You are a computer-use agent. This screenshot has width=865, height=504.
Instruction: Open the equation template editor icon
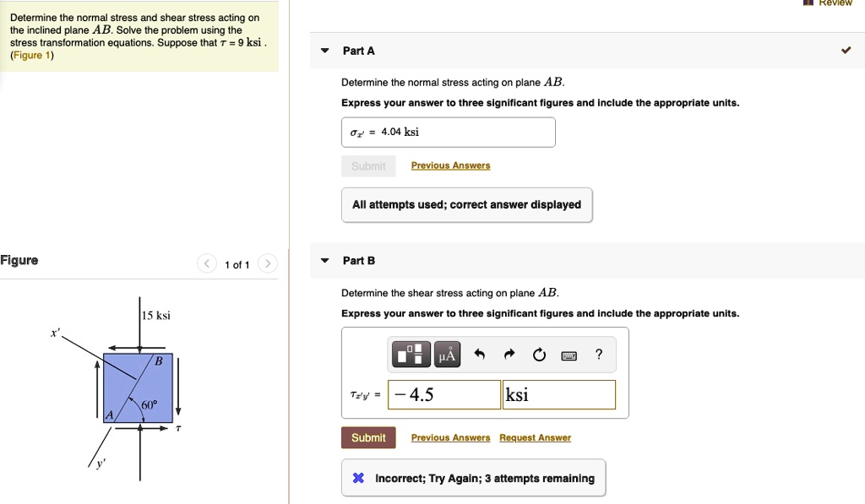click(411, 354)
